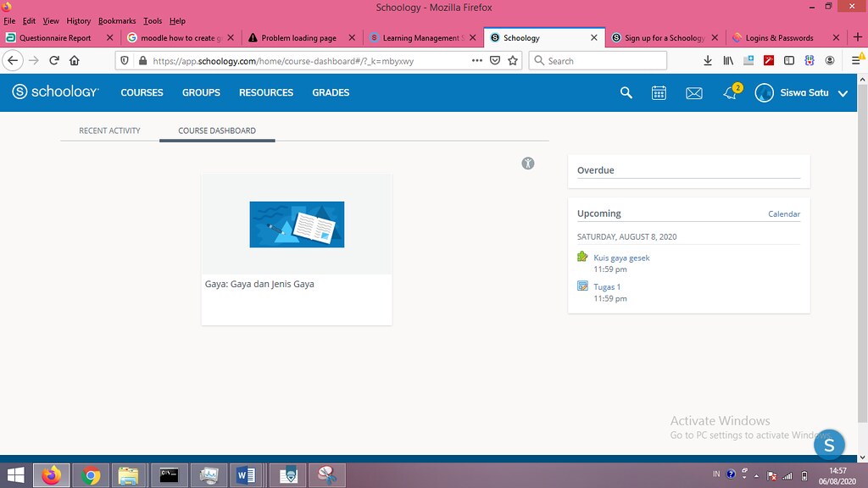Open the Firefox hamburger menu

click(856, 61)
